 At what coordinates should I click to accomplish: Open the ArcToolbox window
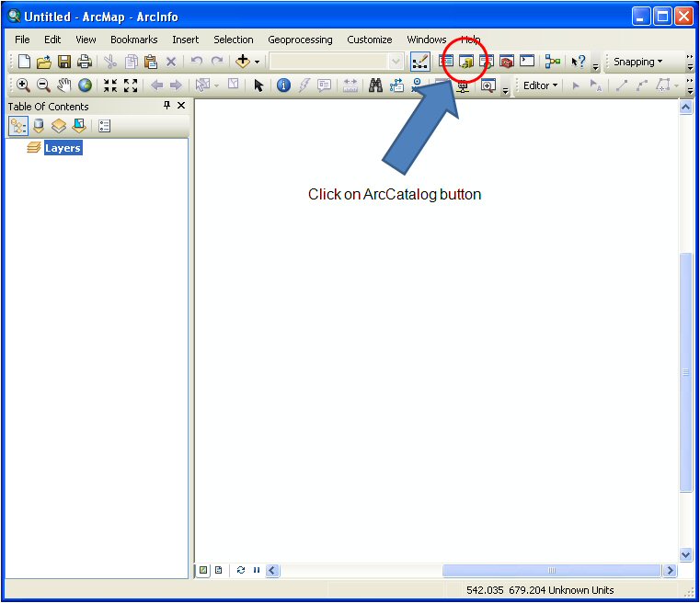click(x=507, y=62)
